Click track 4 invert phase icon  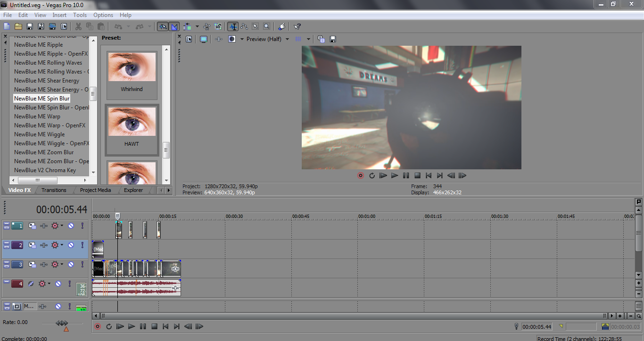31,284
